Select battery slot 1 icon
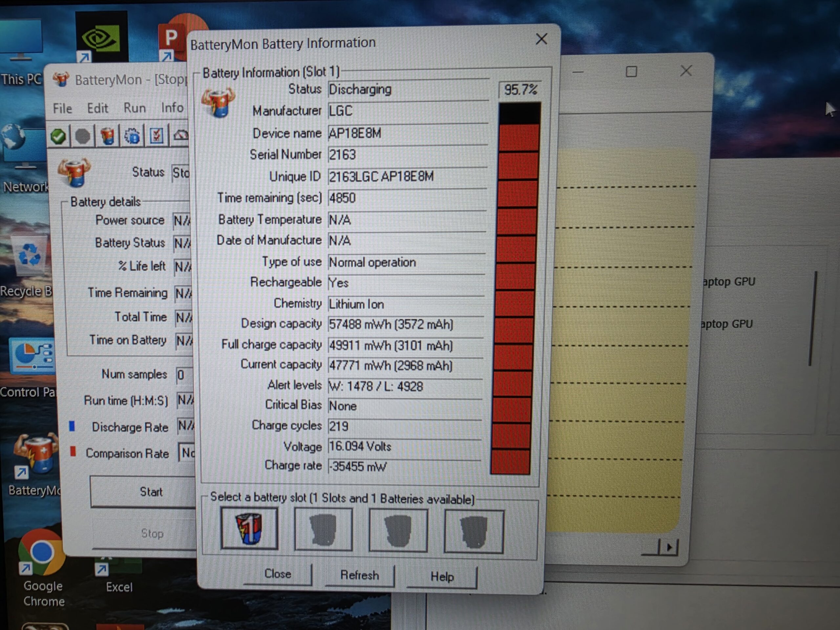Image resolution: width=840 pixels, height=630 pixels. coord(249,529)
